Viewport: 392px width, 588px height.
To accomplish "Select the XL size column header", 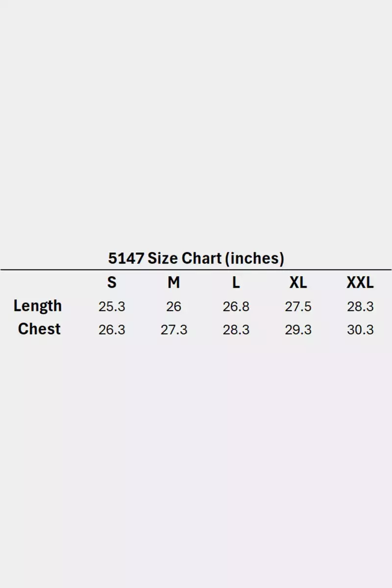I will click(298, 283).
